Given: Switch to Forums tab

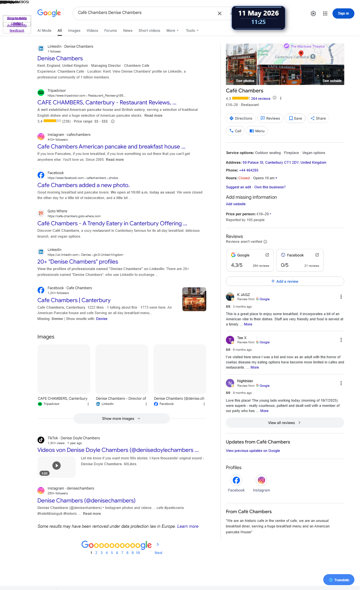Looking at the screenshot, I should click(x=110, y=30).
